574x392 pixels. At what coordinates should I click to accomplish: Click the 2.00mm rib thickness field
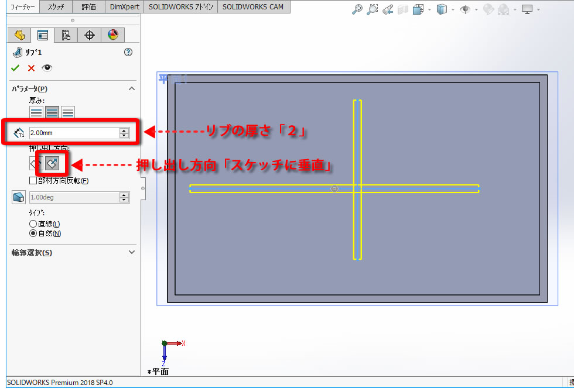point(74,133)
